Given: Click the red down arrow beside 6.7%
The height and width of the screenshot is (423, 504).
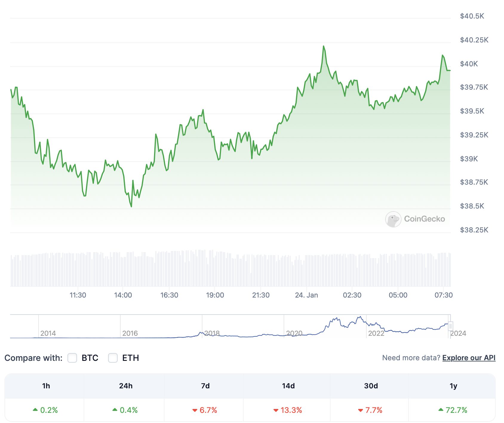Looking at the screenshot, I should click(x=195, y=410).
